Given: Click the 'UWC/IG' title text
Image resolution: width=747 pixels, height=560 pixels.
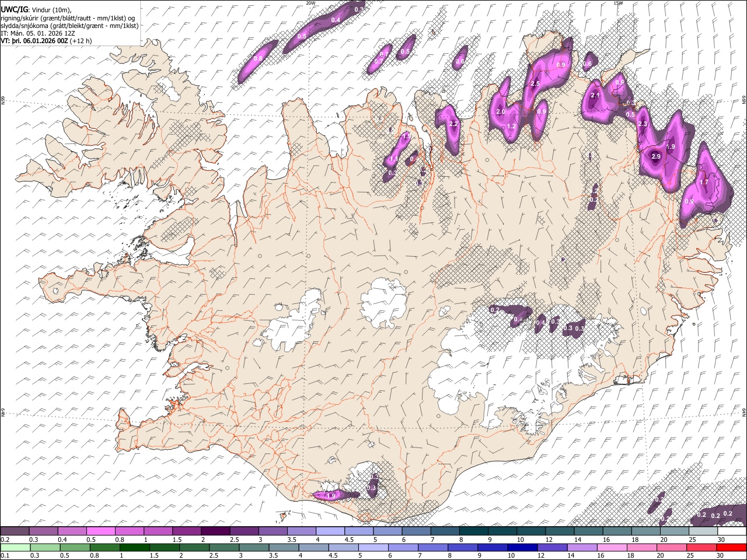Looking at the screenshot, I should click(14, 9).
